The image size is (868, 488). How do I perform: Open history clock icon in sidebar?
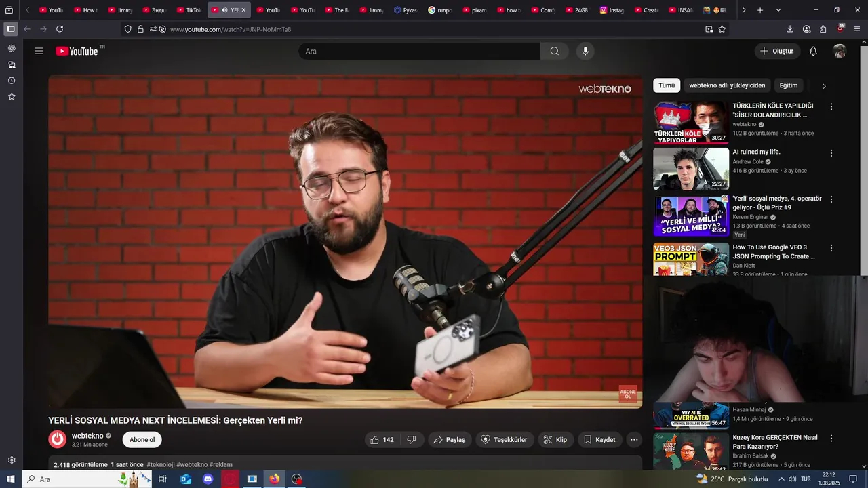click(x=12, y=81)
